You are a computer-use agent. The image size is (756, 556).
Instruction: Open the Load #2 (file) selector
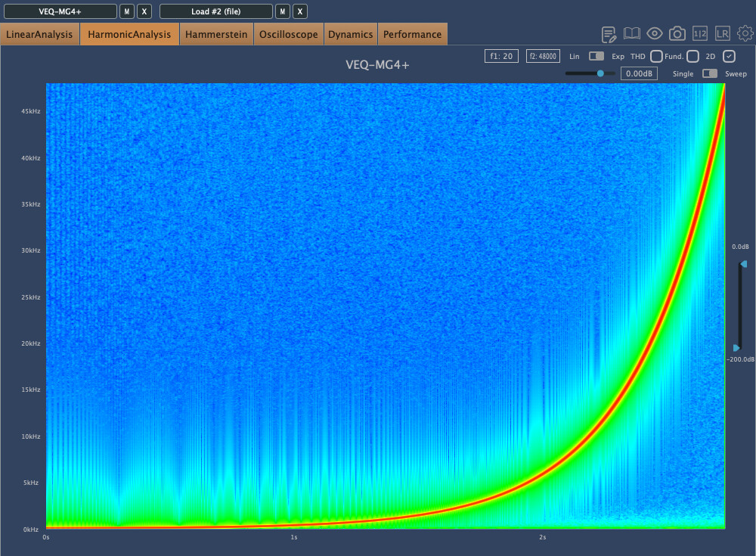[x=216, y=11]
